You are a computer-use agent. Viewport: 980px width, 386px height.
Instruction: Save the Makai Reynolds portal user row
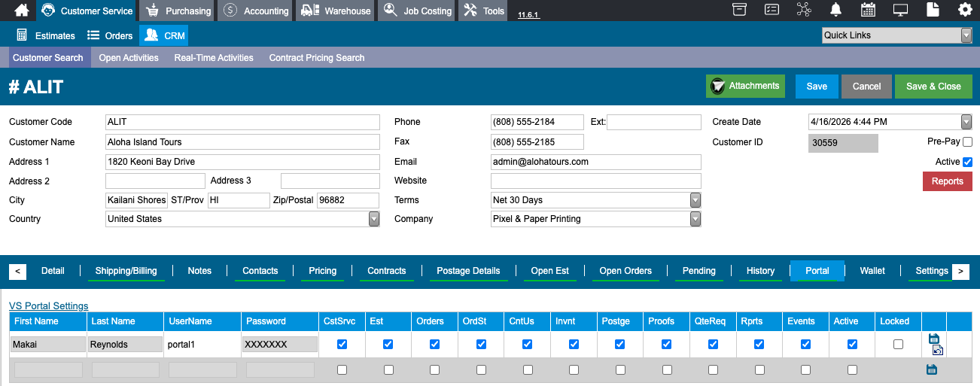pos(934,339)
